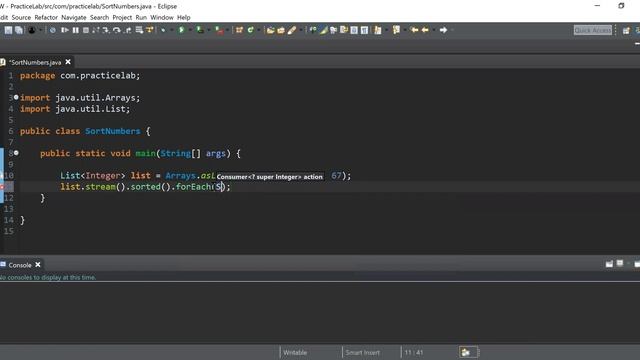Screen dimensions: 640x360
Task: Click the External Tools run icon
Action: (x=219, y=30)
